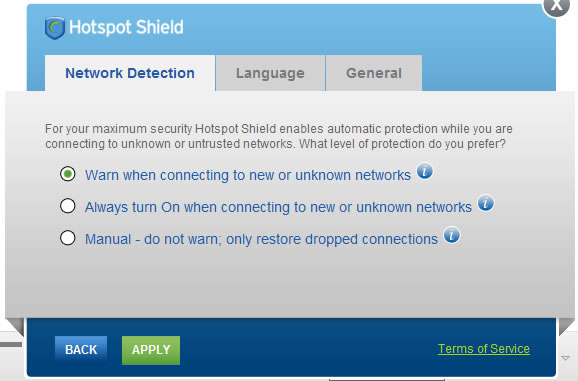Image resolution: width=578 pixels, height=381 pixels.
Task: Open the Language tab
Action: (x=270, y=73)
